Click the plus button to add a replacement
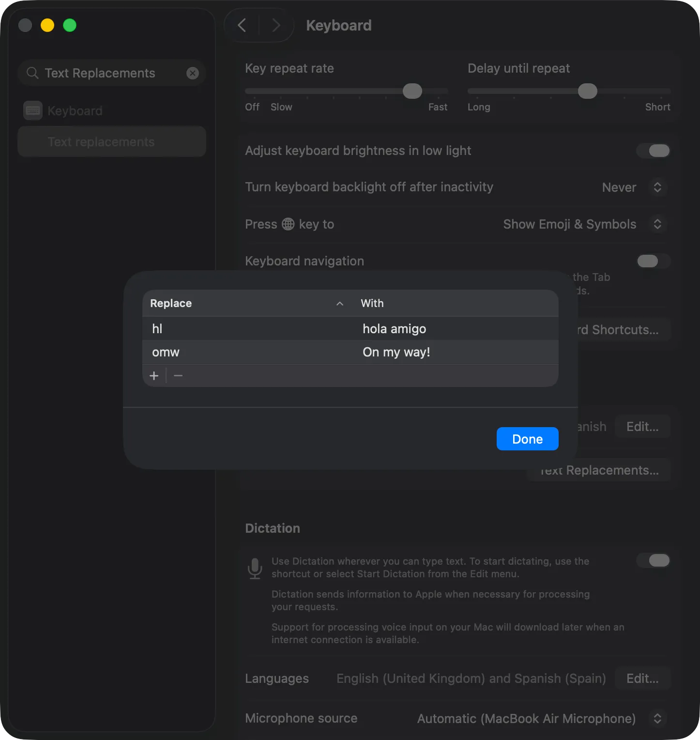The height and width of the screenshot is (740, 700). [154, 376]
